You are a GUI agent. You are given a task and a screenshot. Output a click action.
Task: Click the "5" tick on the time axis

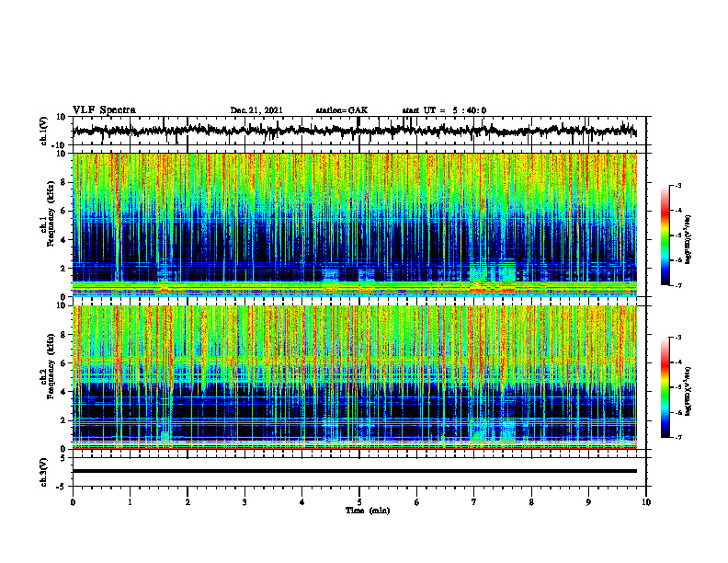[x=359, y=502]
